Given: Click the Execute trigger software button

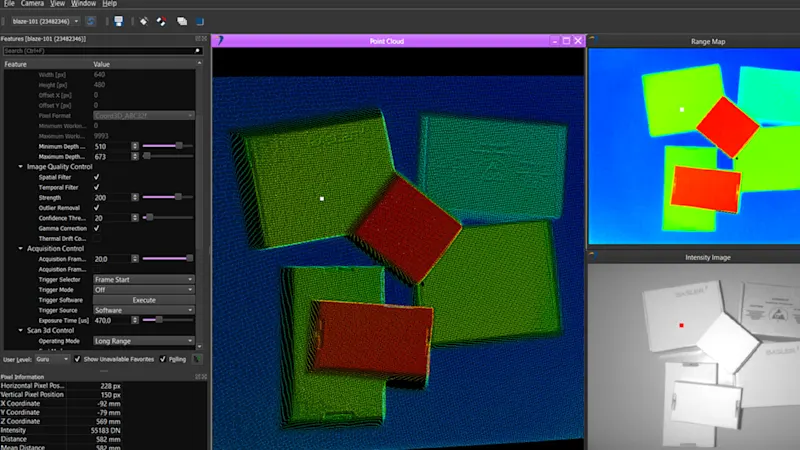Looking at the screenshot, I should pos(143,300).
